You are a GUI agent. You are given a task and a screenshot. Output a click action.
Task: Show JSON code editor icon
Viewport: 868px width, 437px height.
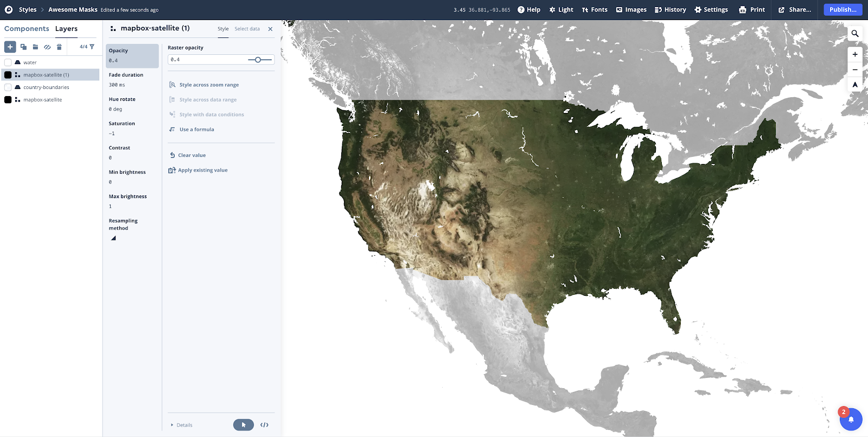pyautogui.click(x=264, y=425)
